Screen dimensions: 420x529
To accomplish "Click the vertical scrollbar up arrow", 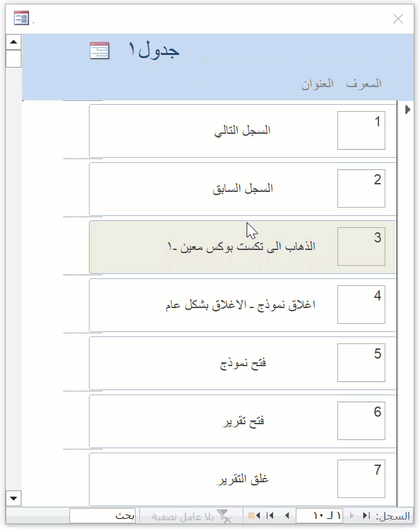I will [x=13, y=42].
